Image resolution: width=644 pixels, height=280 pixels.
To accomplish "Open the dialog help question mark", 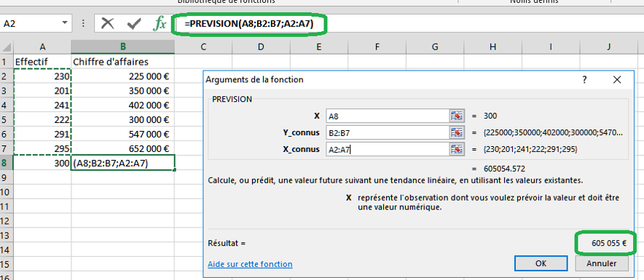I will point(584,80).
